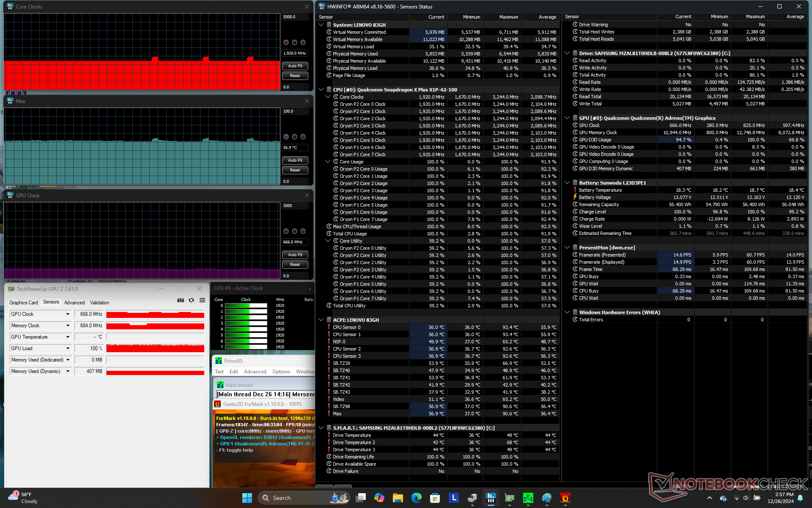The width and height of the screenshot is (812, 508).
Task: Open Prime95 icon in the taskbar
Action: point(528,498)
